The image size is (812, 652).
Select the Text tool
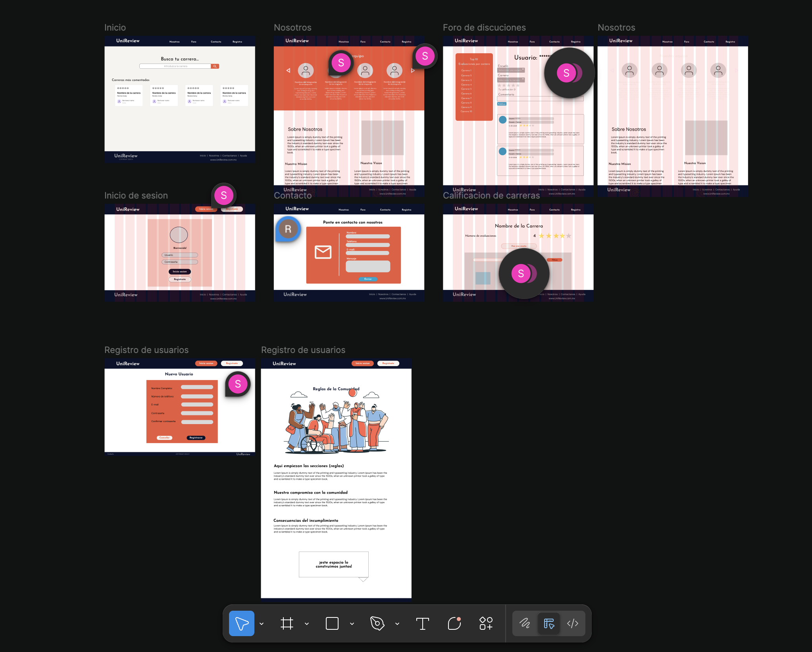coord(422,623)
